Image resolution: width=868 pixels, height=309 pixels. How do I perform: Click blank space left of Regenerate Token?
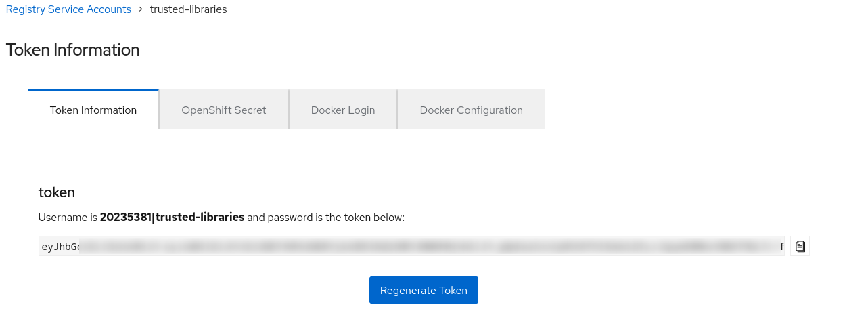pos(203,290)
